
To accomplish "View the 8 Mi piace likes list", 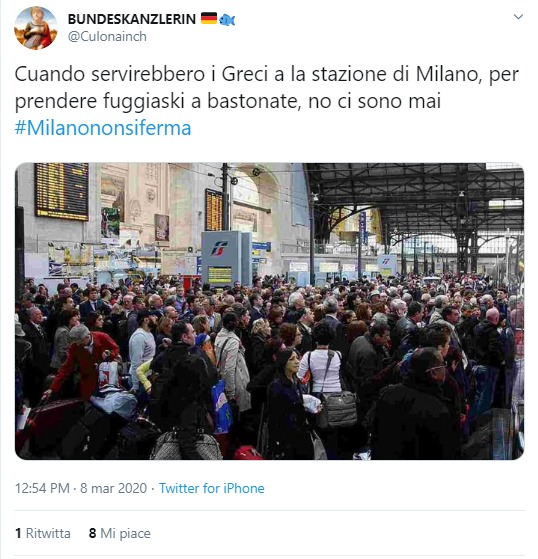I will (x=119, y=533).
